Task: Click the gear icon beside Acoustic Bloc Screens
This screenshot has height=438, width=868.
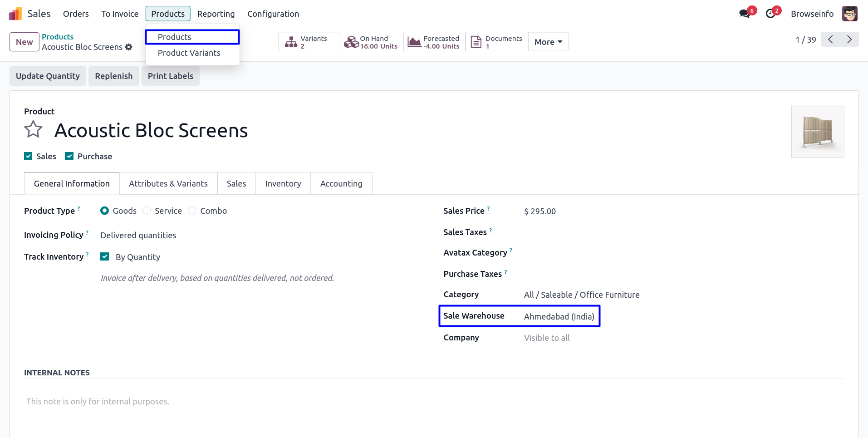Action: (129, 47)
